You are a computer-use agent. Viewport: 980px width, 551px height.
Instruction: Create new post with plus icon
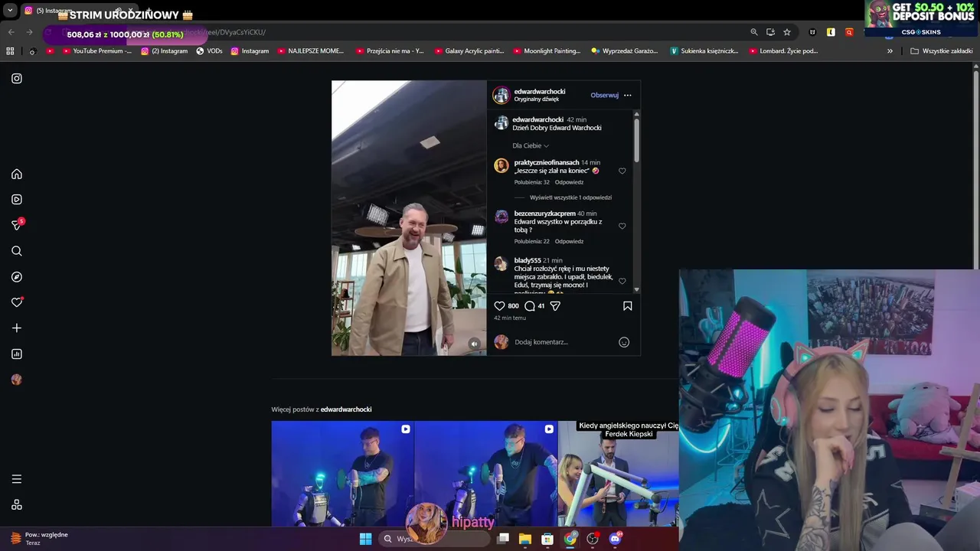point(17,328)
